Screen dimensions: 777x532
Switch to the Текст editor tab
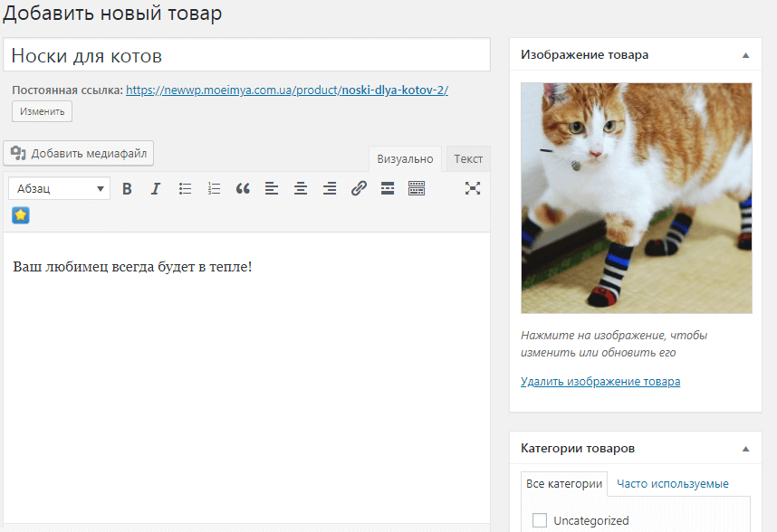(x=467, y=158)
